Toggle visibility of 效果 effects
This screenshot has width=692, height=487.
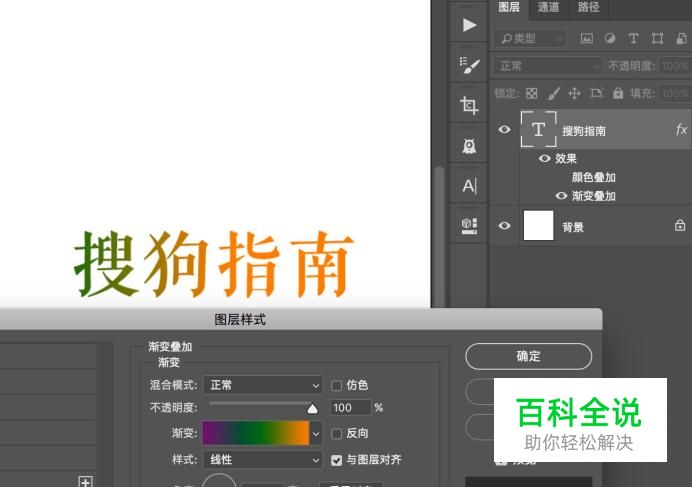click(545, 158)
